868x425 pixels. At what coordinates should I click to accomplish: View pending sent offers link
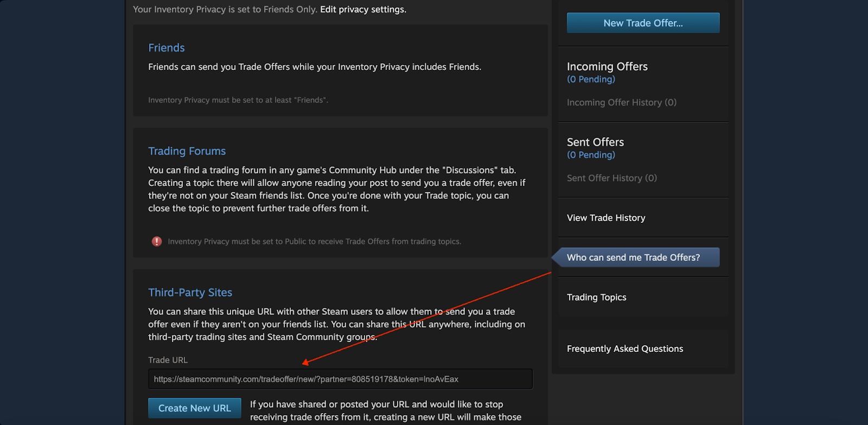pyautogui.click(x=591, y=155)
